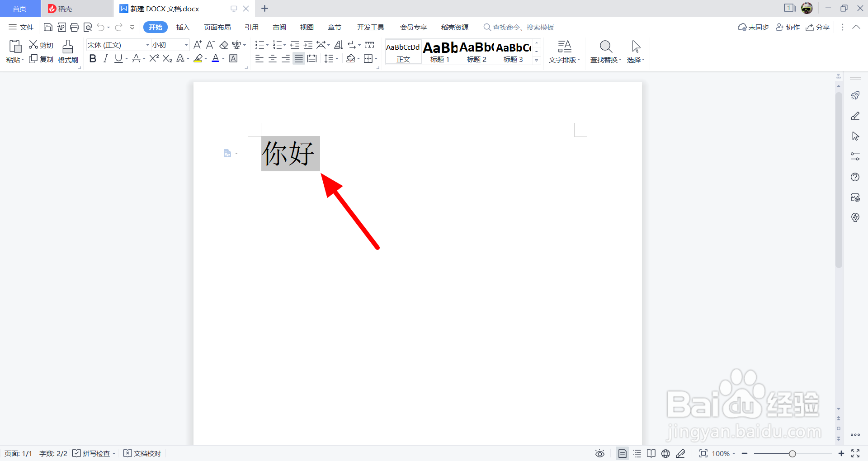The height and width of the screenshot is (461, 868).
Task: Toggle justify alignment
Action: [299, 59]
